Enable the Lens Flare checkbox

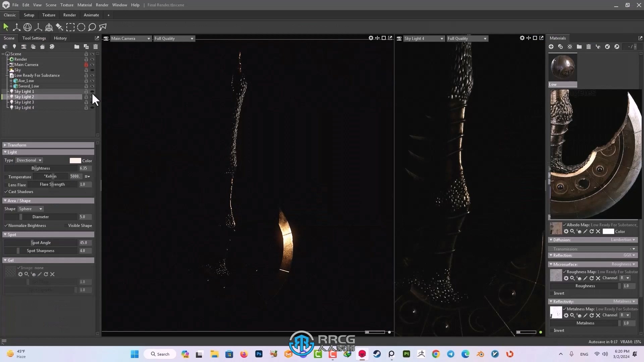click(6, 185)
